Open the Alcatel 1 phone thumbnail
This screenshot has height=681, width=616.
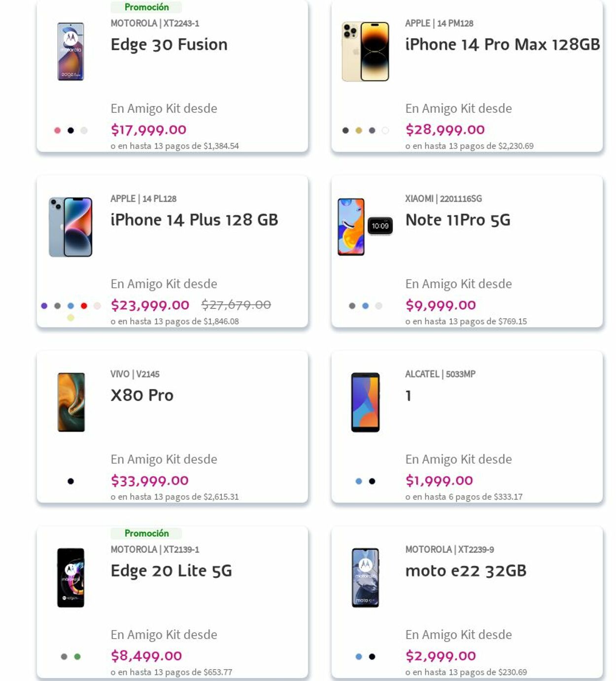click(365, 402)
